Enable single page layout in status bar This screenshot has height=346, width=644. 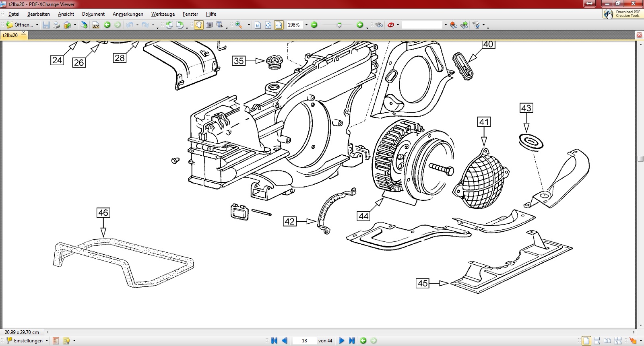coord(586,341)
